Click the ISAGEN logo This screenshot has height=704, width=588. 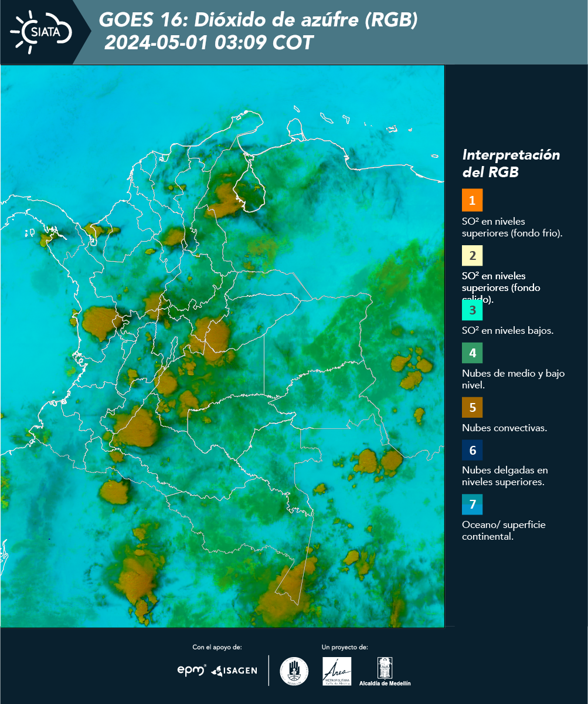[234, 671]
